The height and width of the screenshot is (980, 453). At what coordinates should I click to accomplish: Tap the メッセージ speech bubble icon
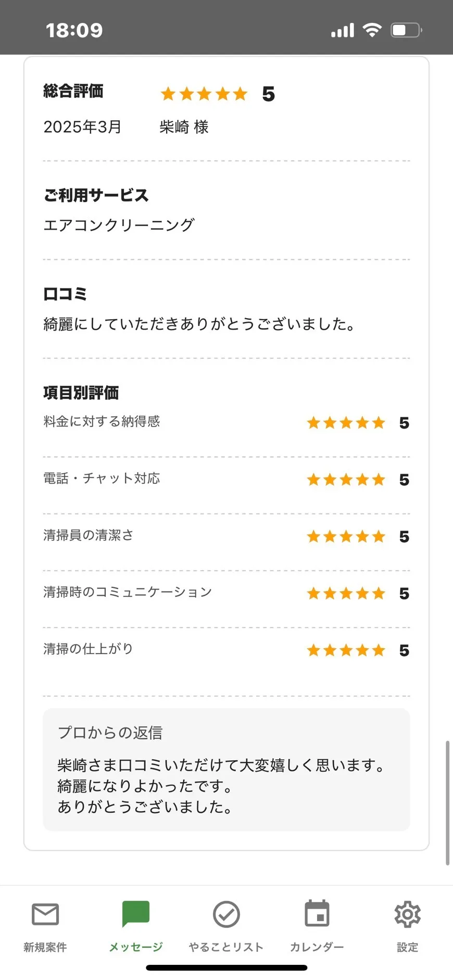pyautogui.click(x=135, y=914)
